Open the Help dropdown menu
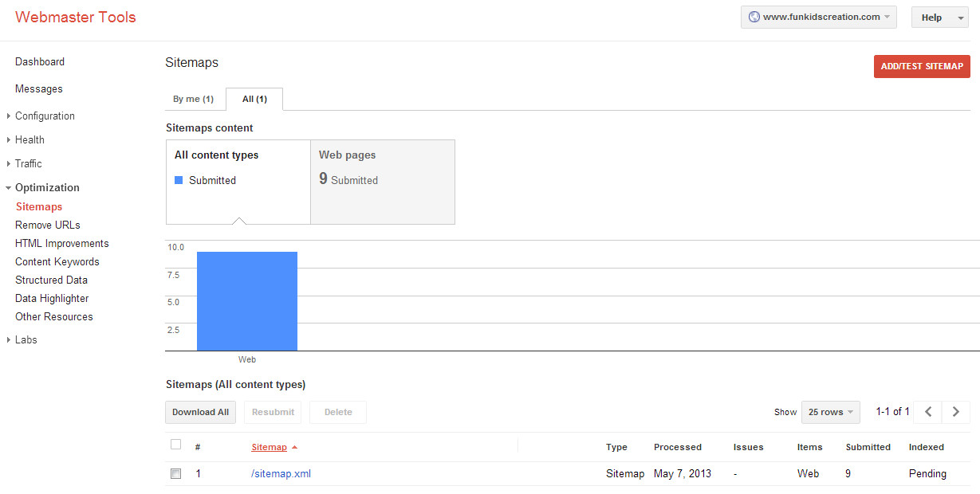The width and height of the screenshot is (980, 494). click(x=939, y=18)
